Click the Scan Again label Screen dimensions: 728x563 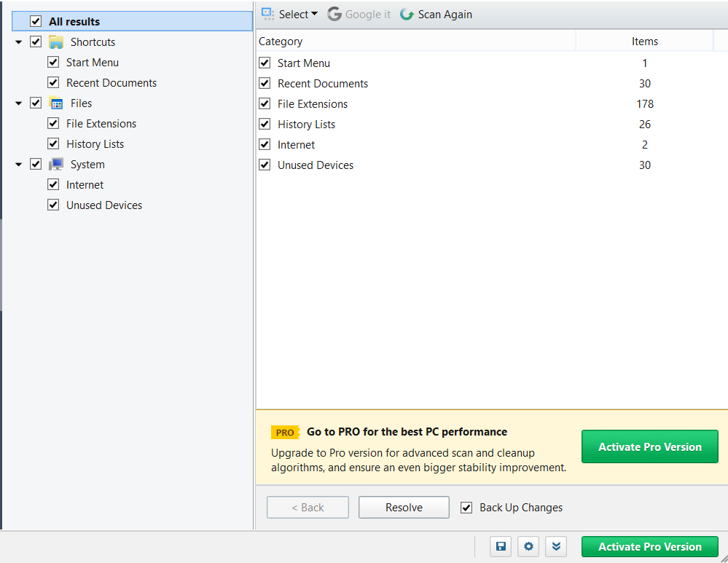coord(445,15)
